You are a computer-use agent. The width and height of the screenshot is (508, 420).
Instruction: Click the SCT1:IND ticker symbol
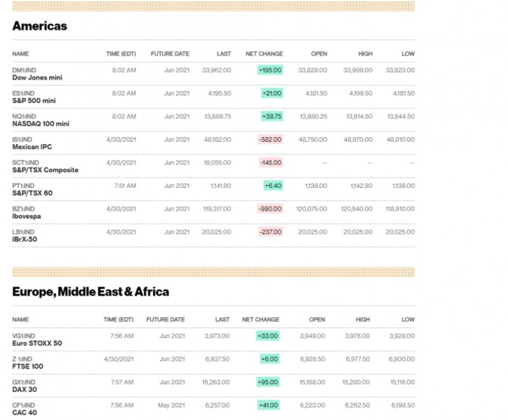[x=25, y=162]
